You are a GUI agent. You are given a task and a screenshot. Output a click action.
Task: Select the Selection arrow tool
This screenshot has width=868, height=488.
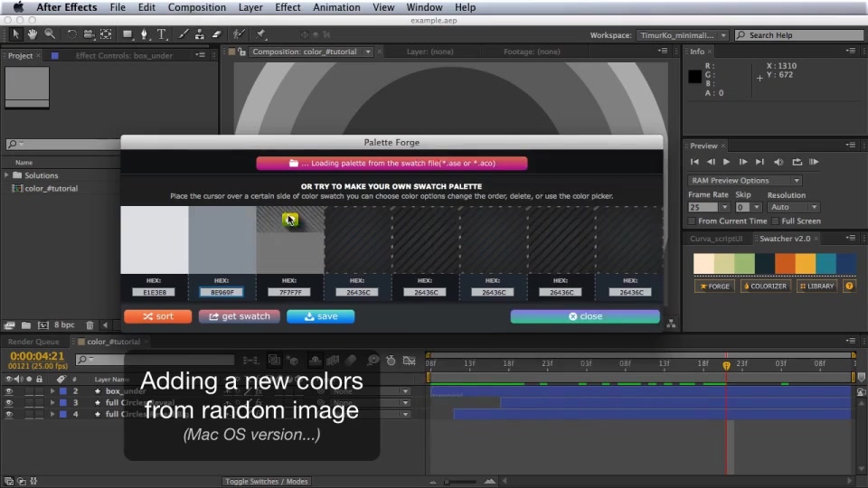pyautogui.click(x=15, y=34)
